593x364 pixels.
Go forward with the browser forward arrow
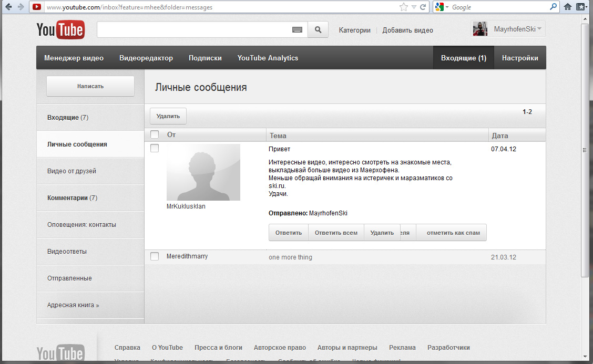pyautogui.click(x=21, y=7)
